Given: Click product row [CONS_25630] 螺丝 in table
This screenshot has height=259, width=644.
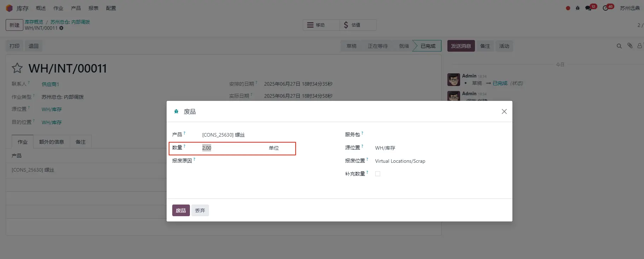Looking at the screenshot, I should [86, 170].
